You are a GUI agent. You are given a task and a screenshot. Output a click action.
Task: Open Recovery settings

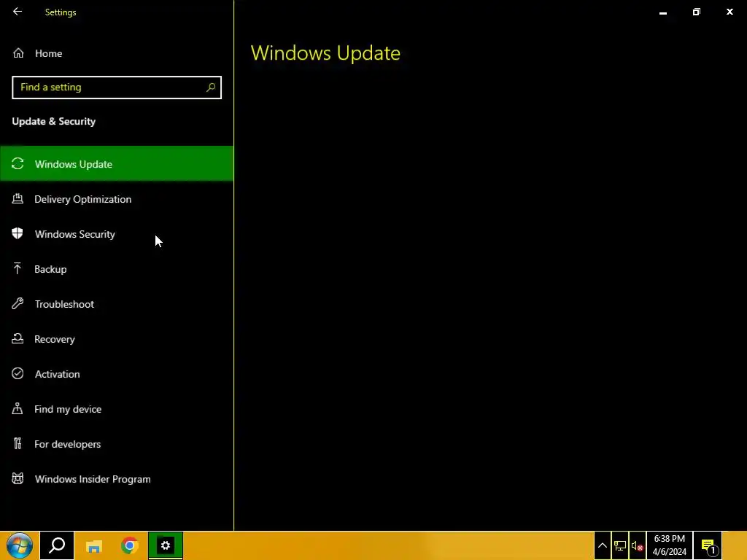[117, 339]
